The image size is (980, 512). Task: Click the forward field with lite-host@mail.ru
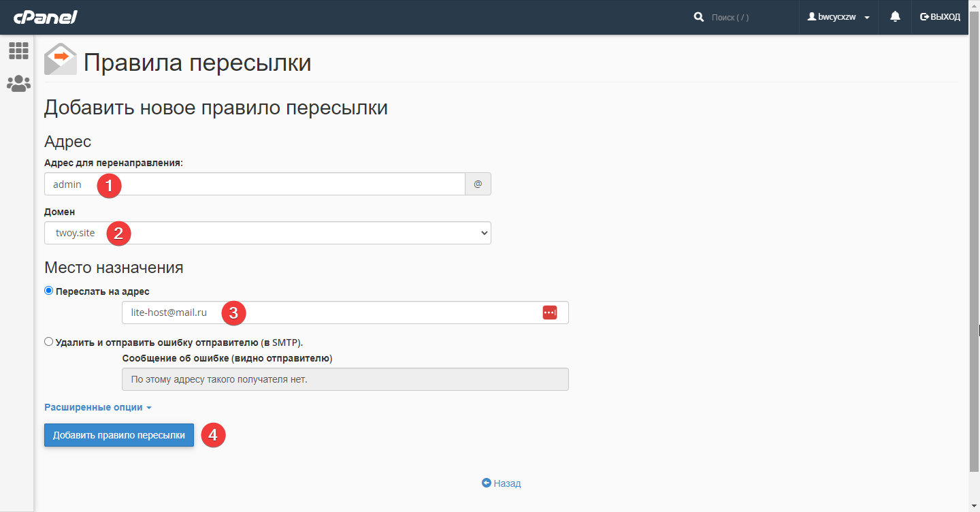coord(345,313)
